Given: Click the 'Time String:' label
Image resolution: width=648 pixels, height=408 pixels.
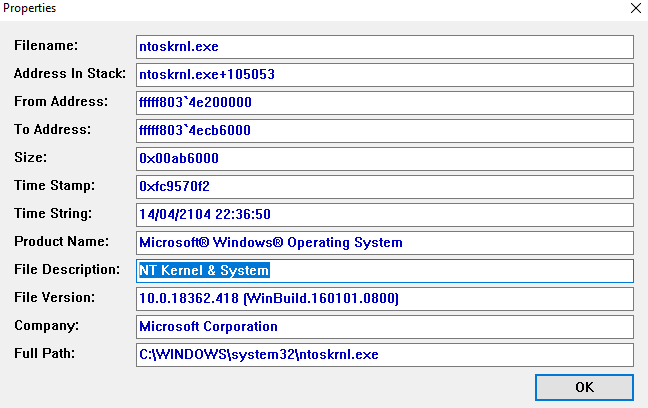Looking at the screenshot, I should [x=53, y=214].
